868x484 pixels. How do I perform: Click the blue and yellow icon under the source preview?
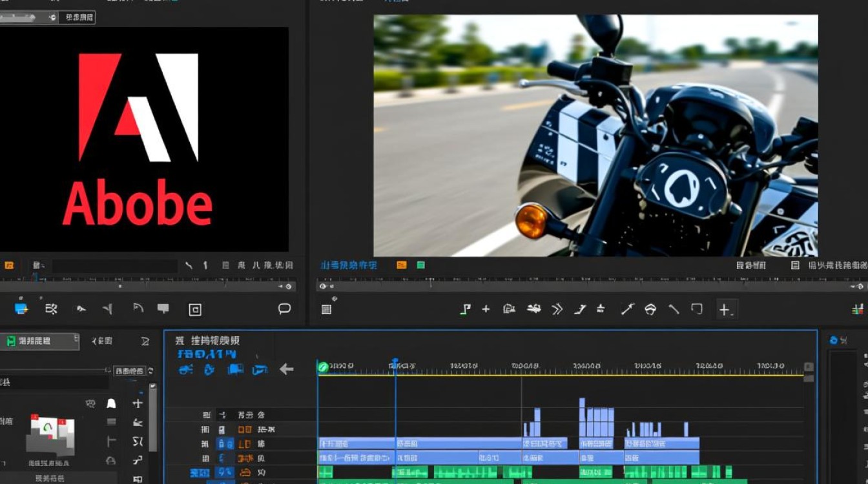click(x=21, y=308)
